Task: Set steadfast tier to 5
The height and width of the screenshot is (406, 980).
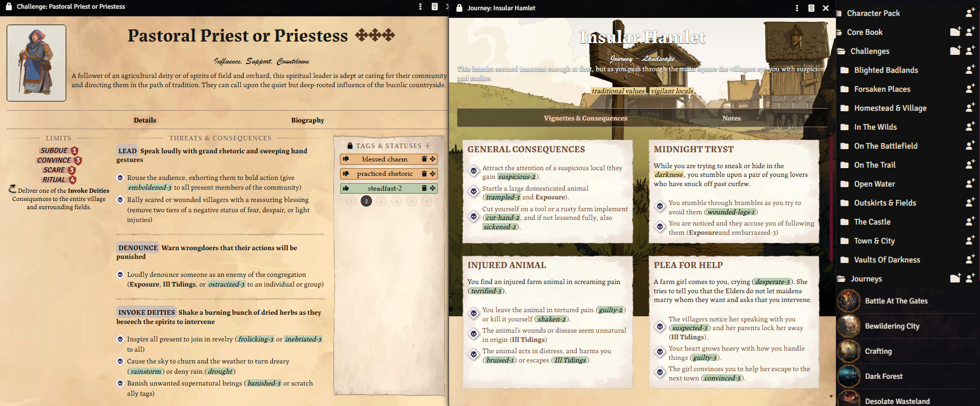Action: pyautogui.click(x=411, y=201)
